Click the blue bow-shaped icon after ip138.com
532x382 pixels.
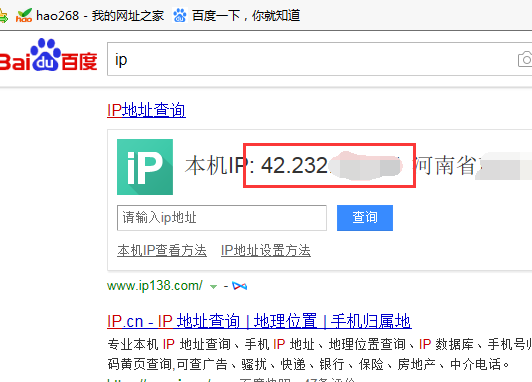click(x=240, y=286)
